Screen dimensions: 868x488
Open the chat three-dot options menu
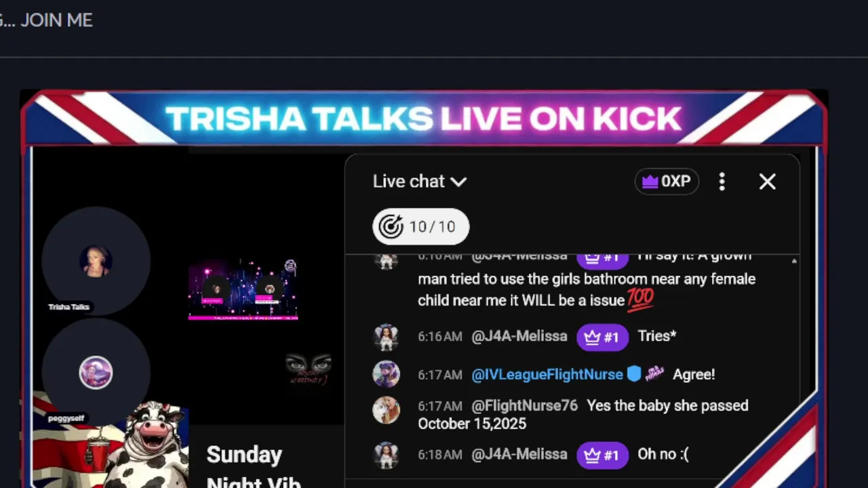point(722,182)
